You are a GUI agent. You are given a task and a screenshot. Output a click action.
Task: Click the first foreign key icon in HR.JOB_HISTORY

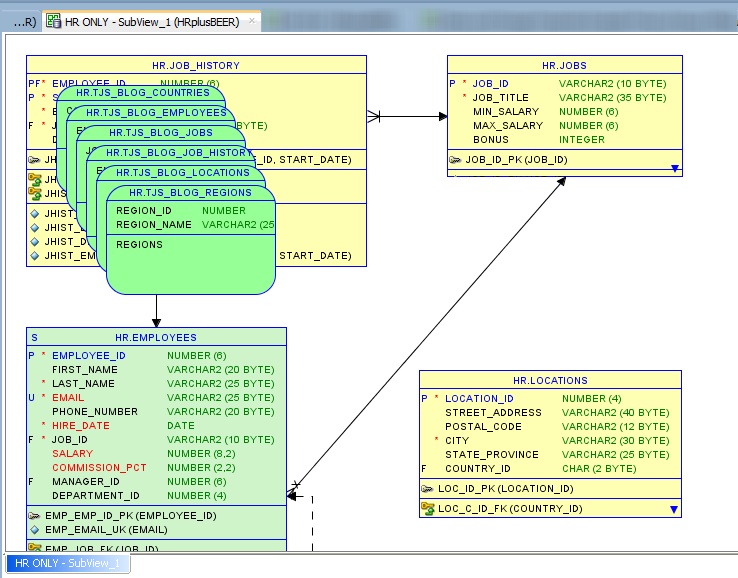(34, 179)
